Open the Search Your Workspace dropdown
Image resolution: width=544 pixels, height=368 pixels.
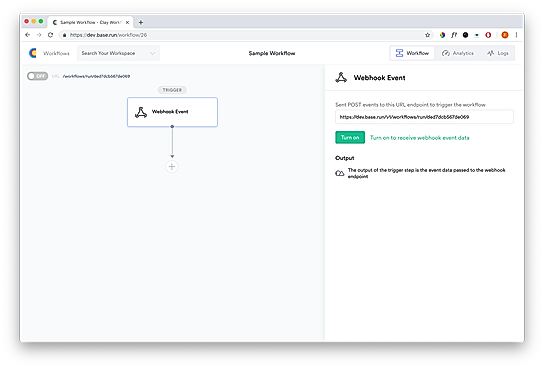point(118,53)
